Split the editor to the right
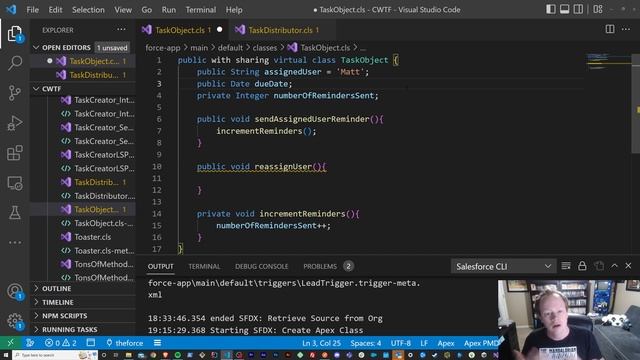Image resolution: width=640 pixels, height=360 pixels. [x=610, y=29]
